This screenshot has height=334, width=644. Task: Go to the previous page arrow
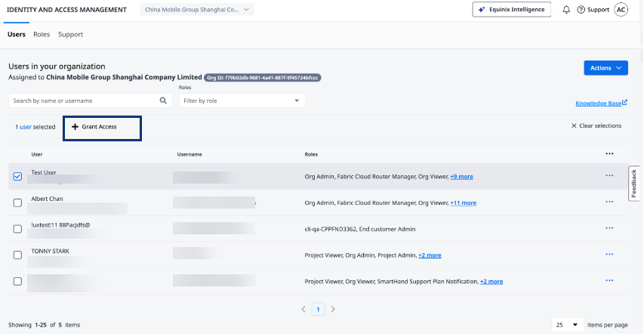304,309
